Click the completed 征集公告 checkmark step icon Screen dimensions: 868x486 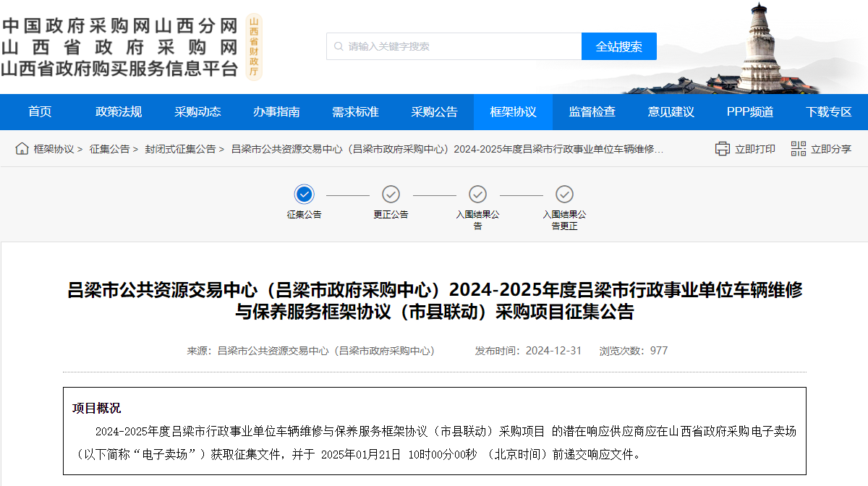304,195
